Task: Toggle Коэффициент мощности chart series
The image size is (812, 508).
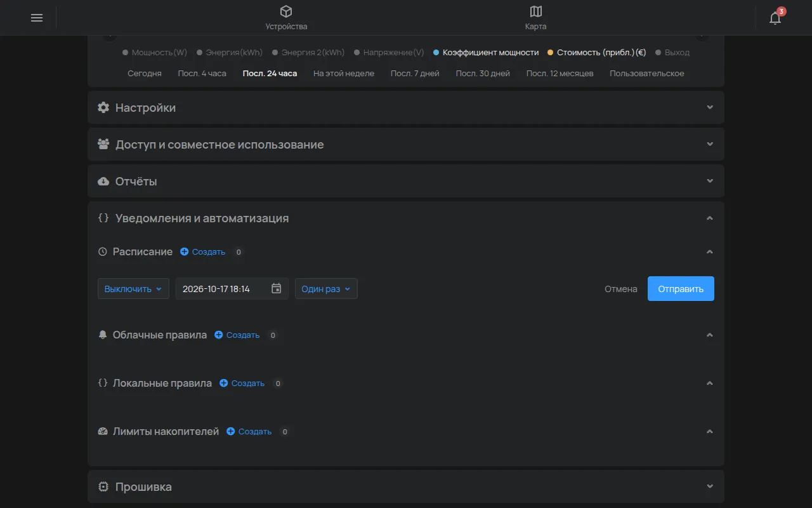Action: (486, 53)
